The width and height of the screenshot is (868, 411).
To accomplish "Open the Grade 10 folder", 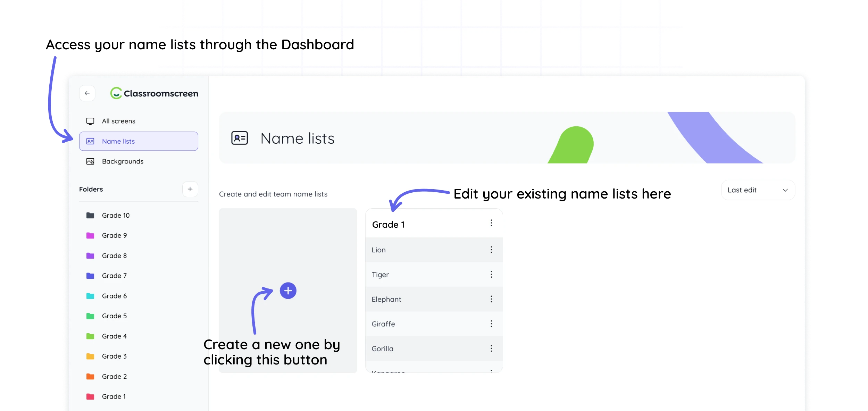I will tap(116, 216).
